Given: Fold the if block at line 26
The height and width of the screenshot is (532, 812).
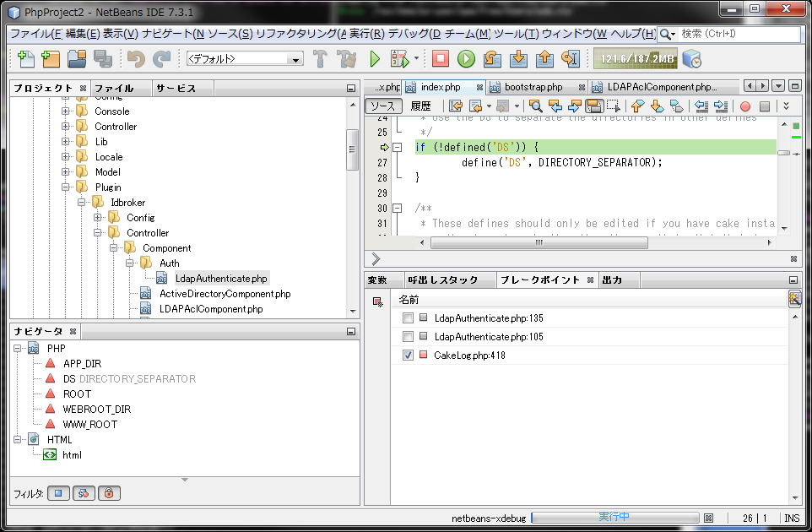Looking at the screenshot, I should point(398,148).
